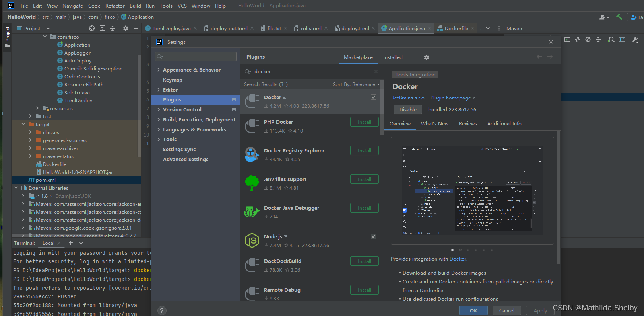The image size is (644, 316).
Task: Close the Local terminal tab
Action: 59,243
